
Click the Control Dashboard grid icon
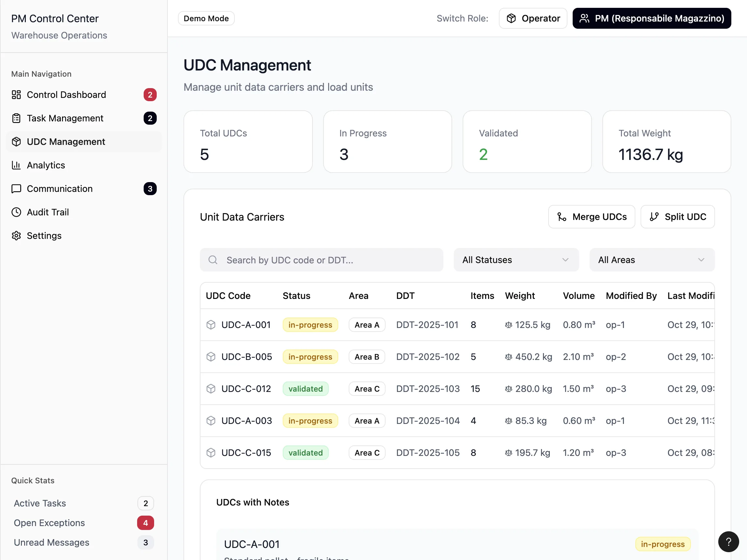[16, 95]
